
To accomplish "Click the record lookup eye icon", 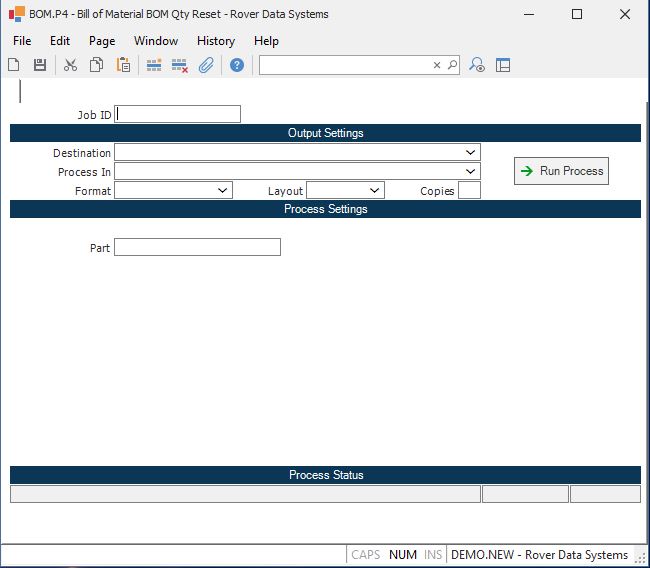I will pyautogui.click(x=477, y=65).
